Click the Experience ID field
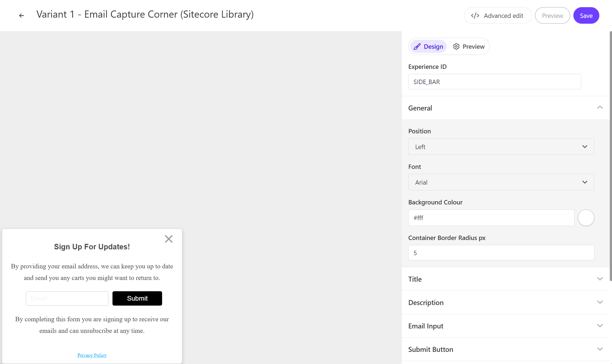This screenshot has width=612, height=364. pos(494,82)
